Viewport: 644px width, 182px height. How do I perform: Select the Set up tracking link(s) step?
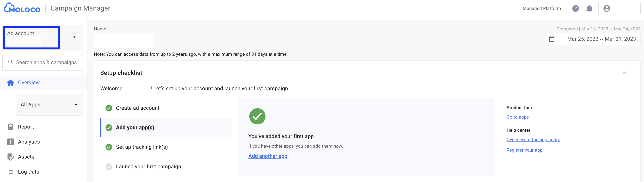coord(142,147)
